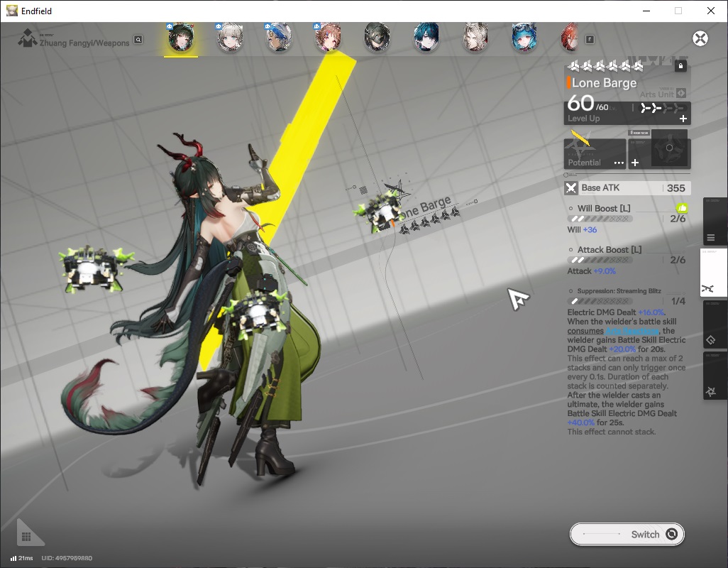
Task: Select the dark blue-haired operator portrait
Action: tap(426, 38)
